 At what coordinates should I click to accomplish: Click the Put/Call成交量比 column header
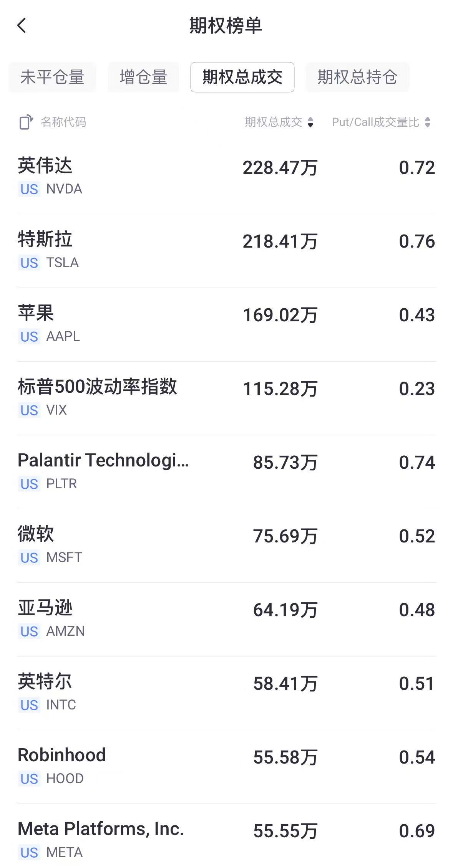pyautogui.click(x=375, y=122)
